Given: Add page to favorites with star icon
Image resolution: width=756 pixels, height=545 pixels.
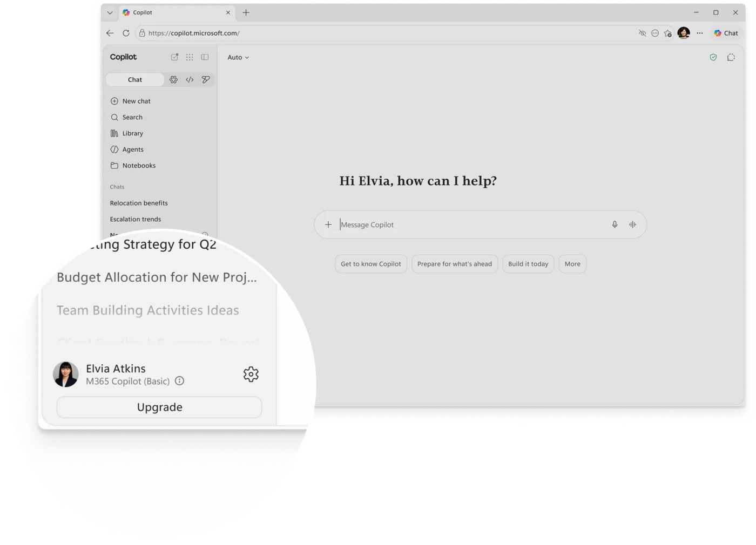Looking at the screenshot, I should tap(668, 33).
